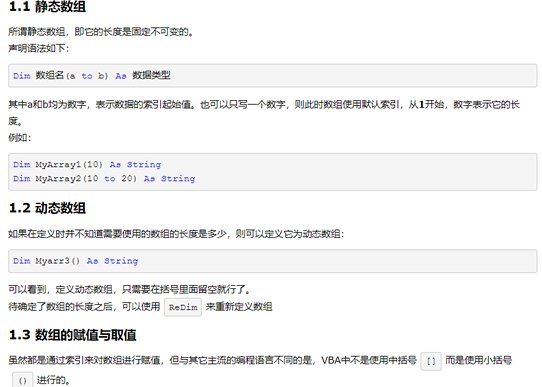
Task: Click the paragraph beginning "其中a和b均为数字"
Action: coord(264,112)
